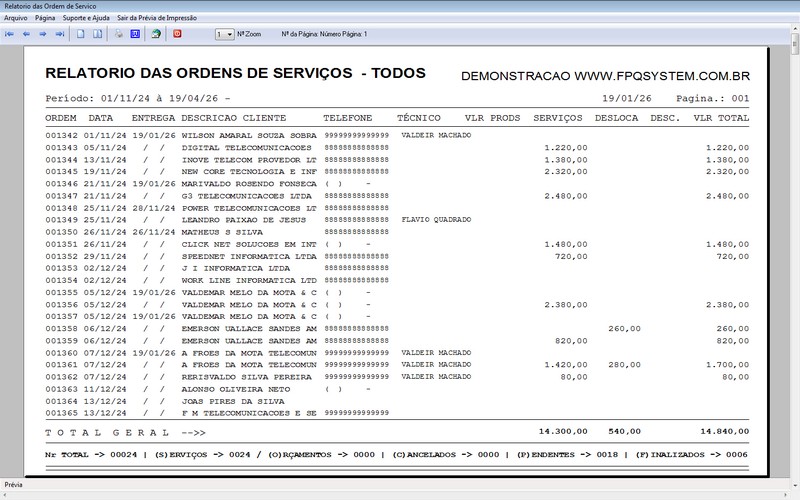Image resolution: width=800 pixels, height=500 pixels.
Task: Click the TOTAL GERAL label
Action: (x=107, y=433)
